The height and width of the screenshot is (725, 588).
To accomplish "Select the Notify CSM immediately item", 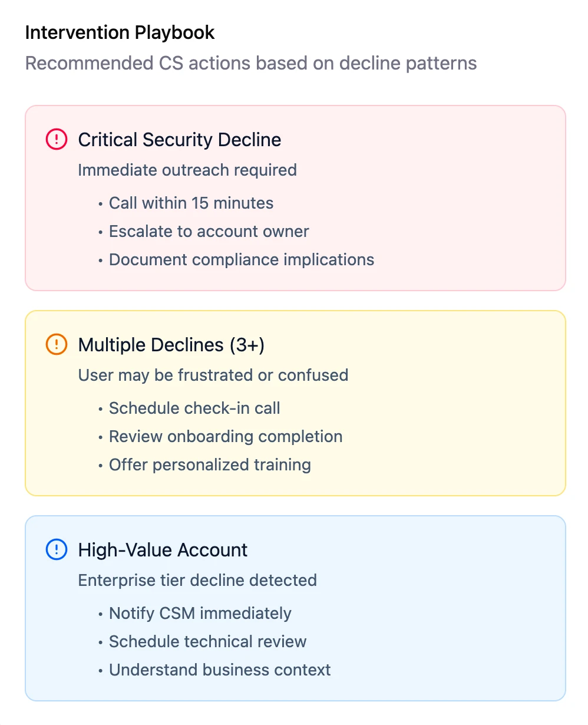I will pos(200,614).
